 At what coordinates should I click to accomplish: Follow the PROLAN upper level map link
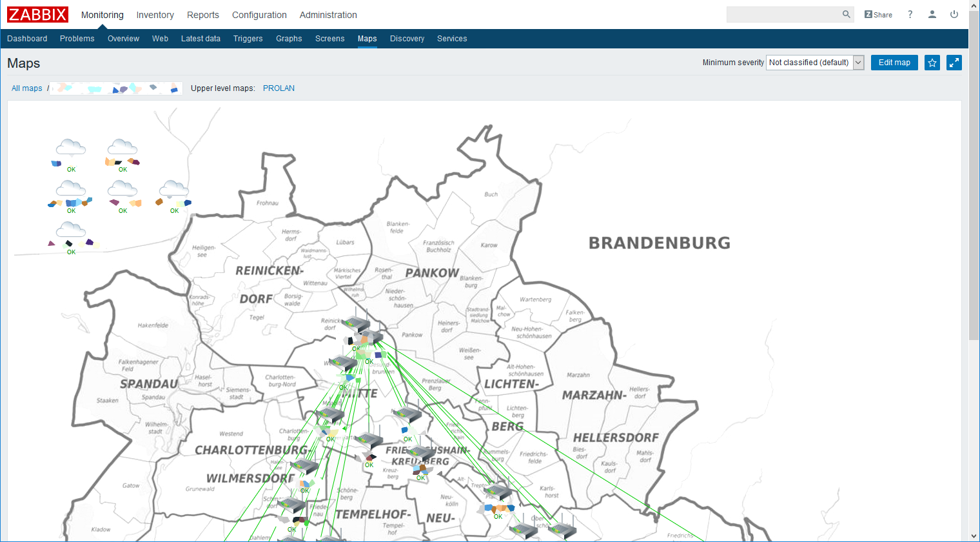pos(279,88)
